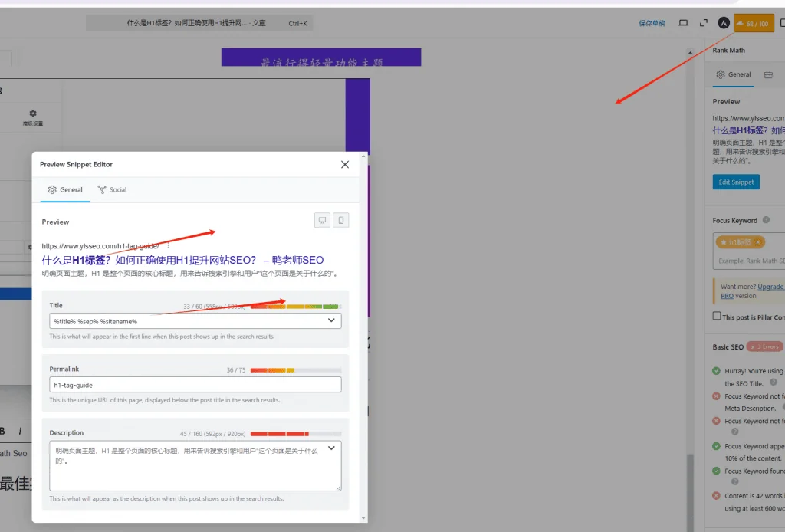Open the Astra settings circle icon
Viewport: 785px width, 532px height.
[724, 23]
